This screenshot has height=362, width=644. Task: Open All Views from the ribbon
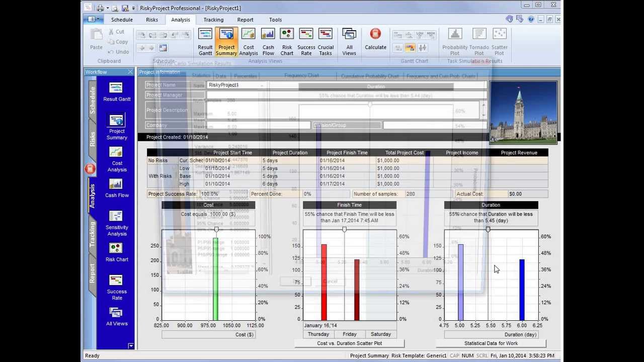[349, 42]
